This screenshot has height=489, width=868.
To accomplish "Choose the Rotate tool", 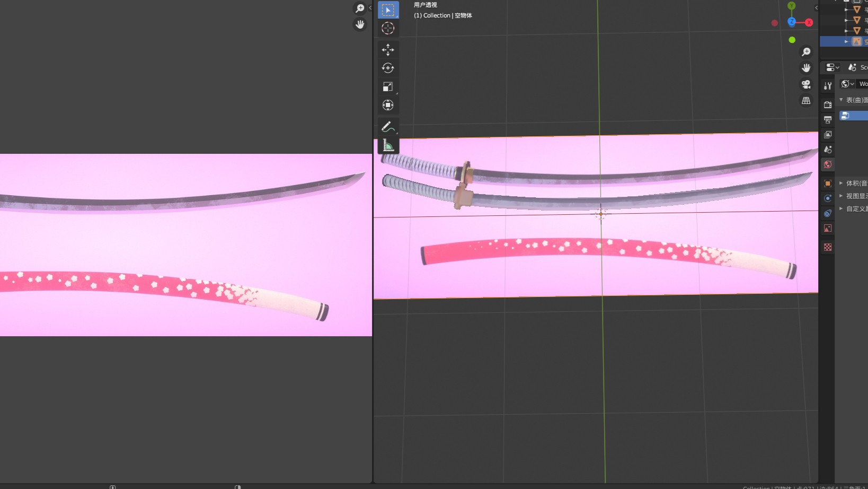I will coord(388,68).
